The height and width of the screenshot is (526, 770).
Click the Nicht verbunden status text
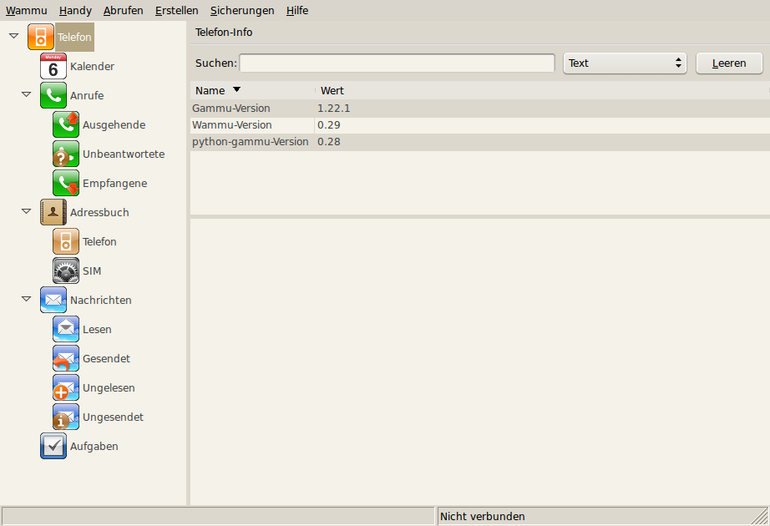pos(482,516)
